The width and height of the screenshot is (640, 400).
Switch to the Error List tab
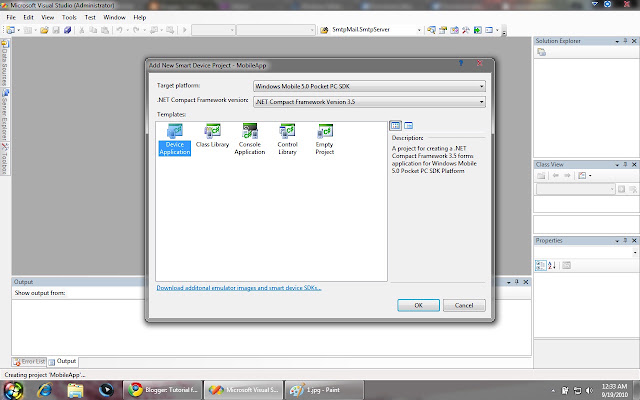(x=29, y=362)
